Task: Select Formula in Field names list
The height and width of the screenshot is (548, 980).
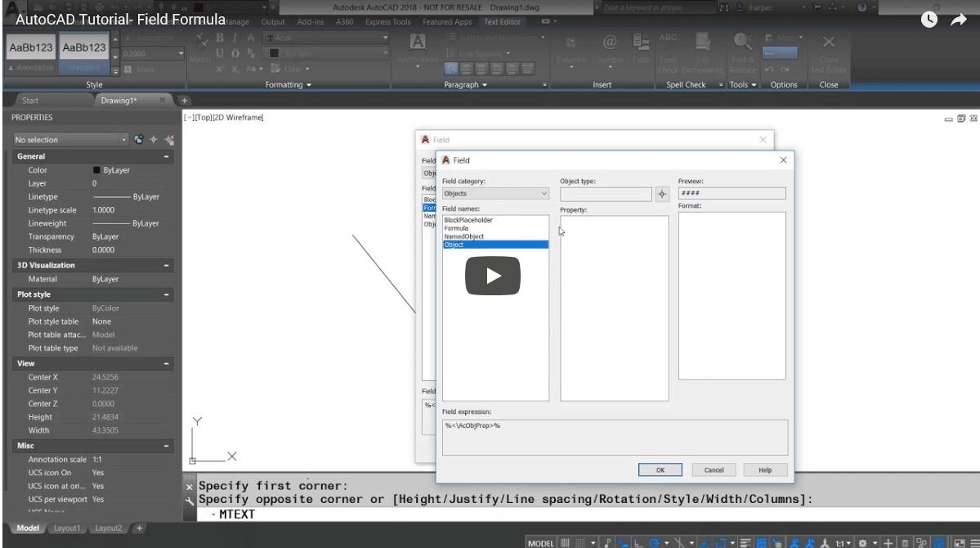Action: click(x=456, y=228)
